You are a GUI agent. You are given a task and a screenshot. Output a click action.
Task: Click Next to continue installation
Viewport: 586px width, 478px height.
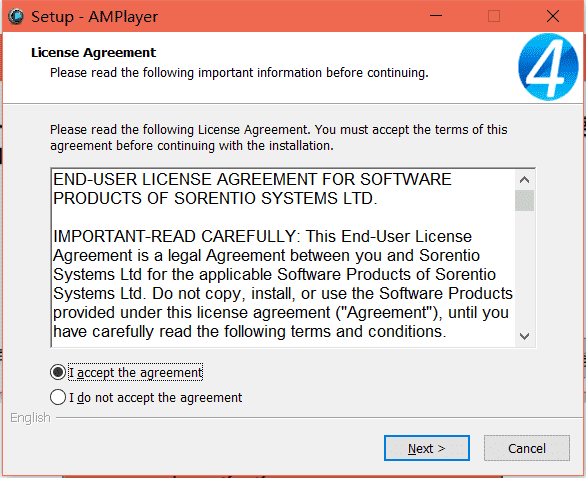pos(427,448)
